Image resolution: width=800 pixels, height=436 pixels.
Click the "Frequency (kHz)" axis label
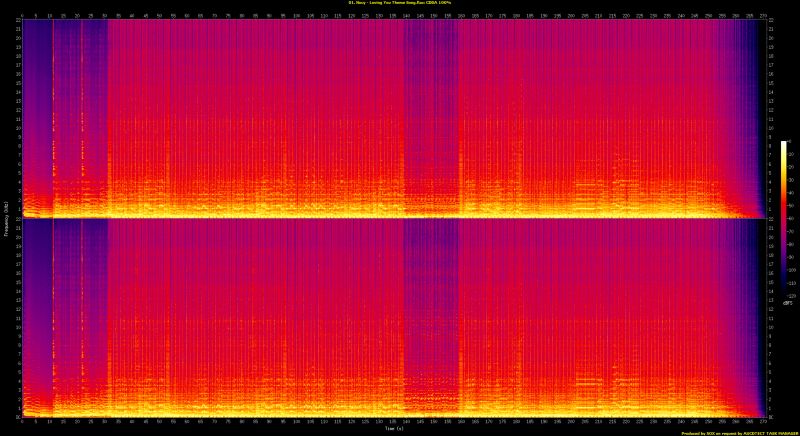[x=4, y=218]
